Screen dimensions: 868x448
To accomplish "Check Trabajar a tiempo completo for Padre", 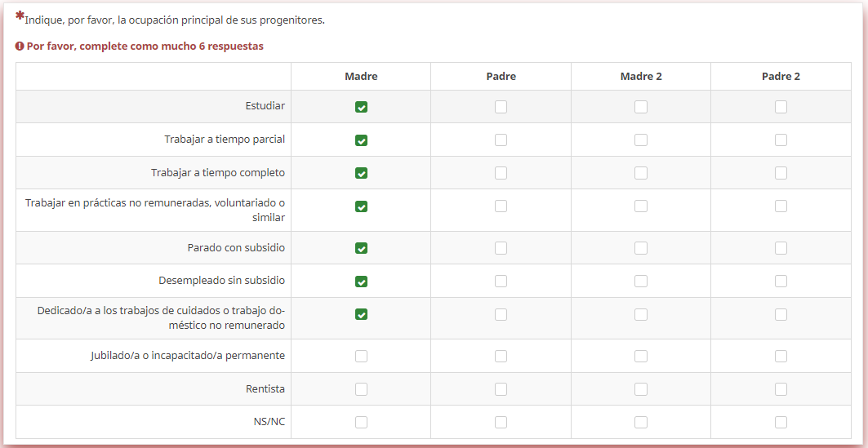I will [x=501, y=173].
